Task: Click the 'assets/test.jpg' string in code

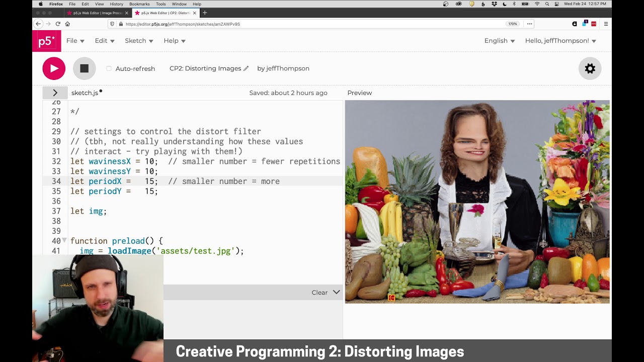Action: pos(195,251)
